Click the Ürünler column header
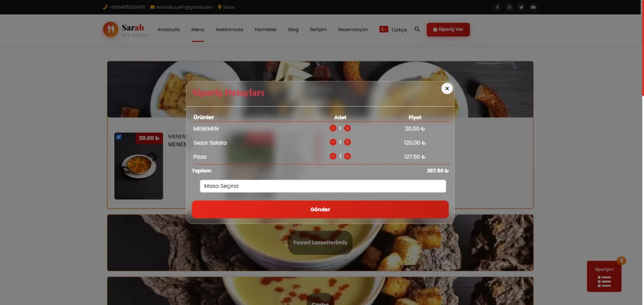644x305 pixels. click(x=204, y=117)
